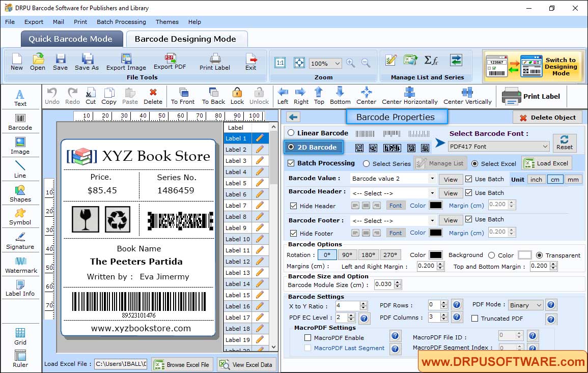The height and width of the screenshot is (373, 588).
Task: Select Linear Barcode radio button
Action: 291,133
